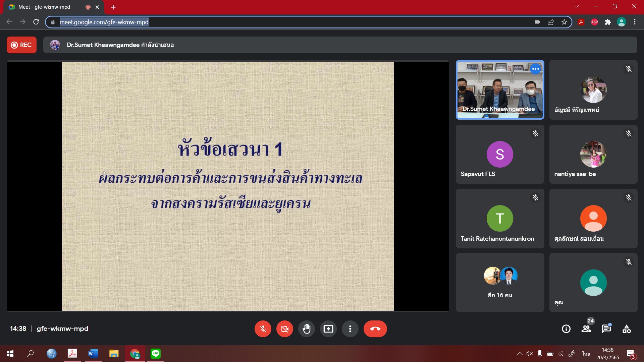Toggle the raise hand button
This screenshot has width=644, height=362.
307,329
